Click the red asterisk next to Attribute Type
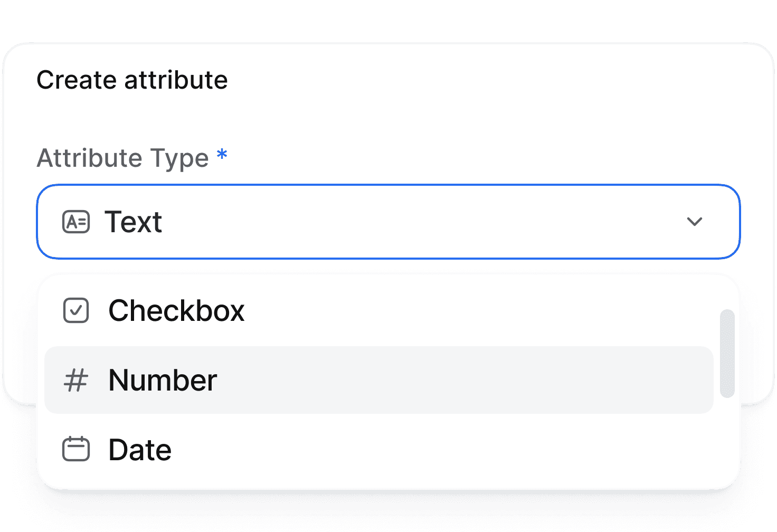The height and width of the screenshot is (532, 777). click(222, 156)
